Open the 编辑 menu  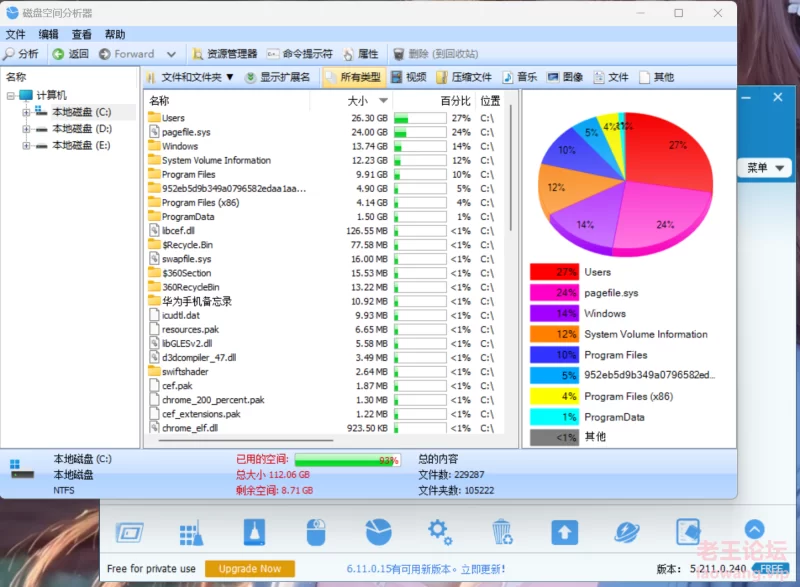48,34
